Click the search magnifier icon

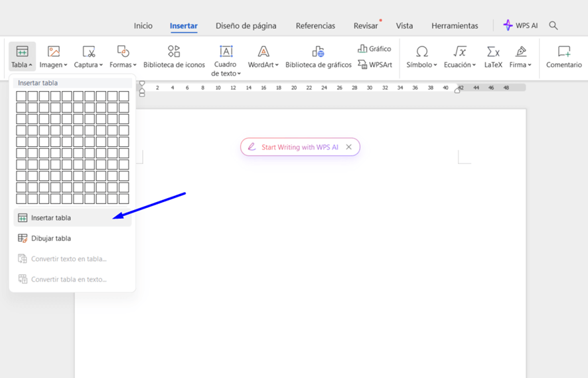[x=553, y=26]
